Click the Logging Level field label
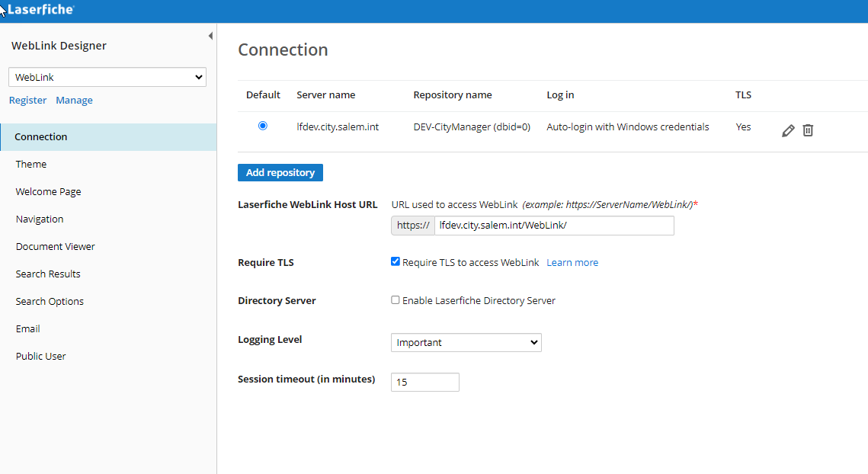This screenshot has width=868, height=474. coord(270,339)
